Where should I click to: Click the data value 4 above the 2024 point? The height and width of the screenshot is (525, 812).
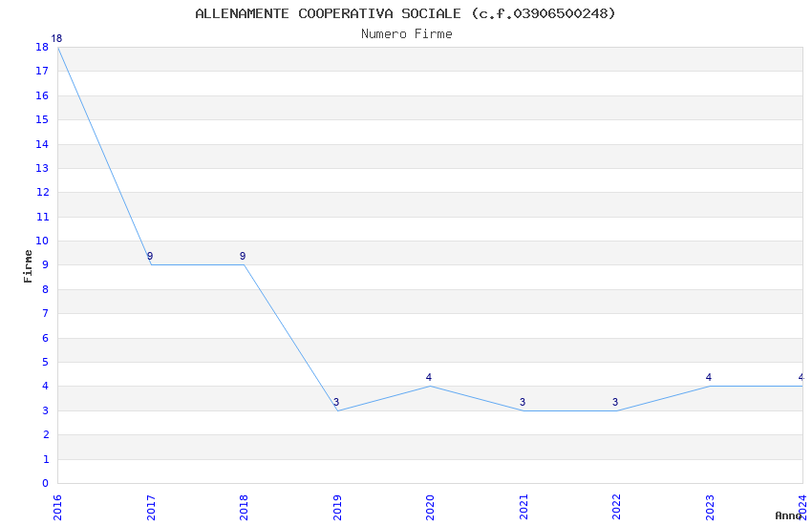pos(801,378)
